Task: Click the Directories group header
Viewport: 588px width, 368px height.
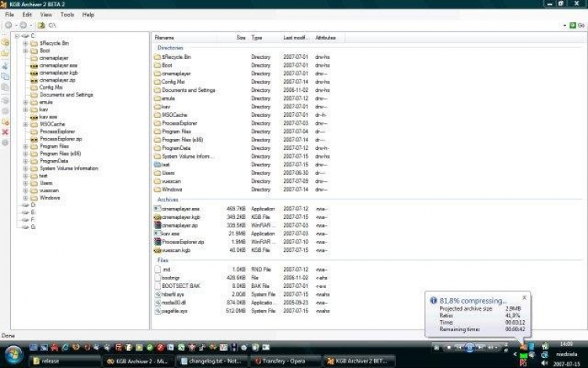Action: (x=170, y=48)
